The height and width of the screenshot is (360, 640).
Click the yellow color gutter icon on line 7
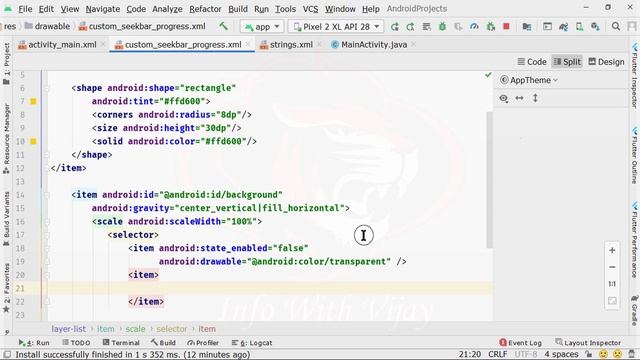click(x=33, y=101)
